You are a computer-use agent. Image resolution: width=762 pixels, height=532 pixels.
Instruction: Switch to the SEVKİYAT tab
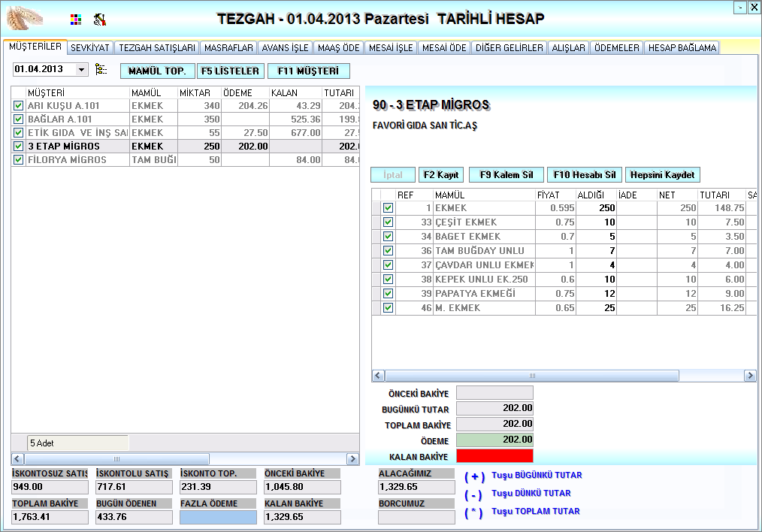(90, 47)
